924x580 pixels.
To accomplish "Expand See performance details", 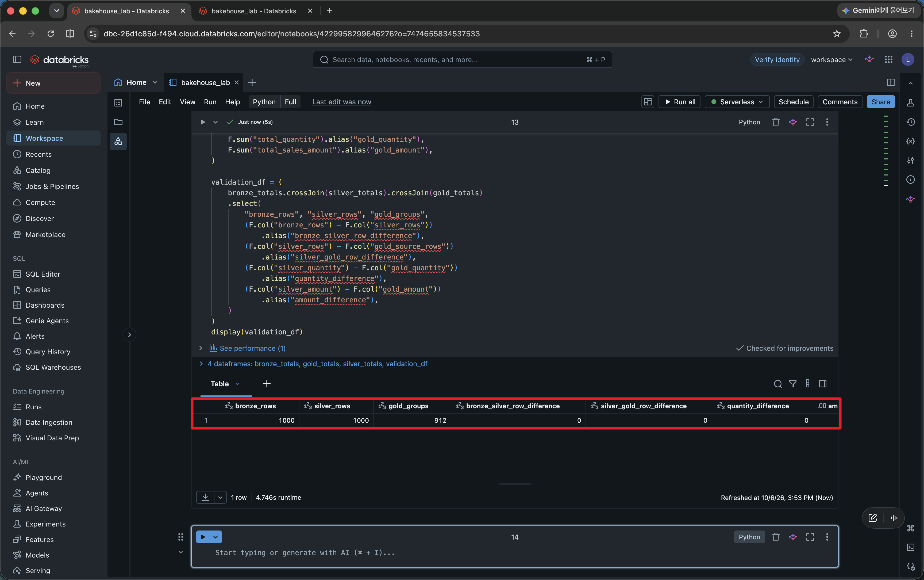I will 201,348.
